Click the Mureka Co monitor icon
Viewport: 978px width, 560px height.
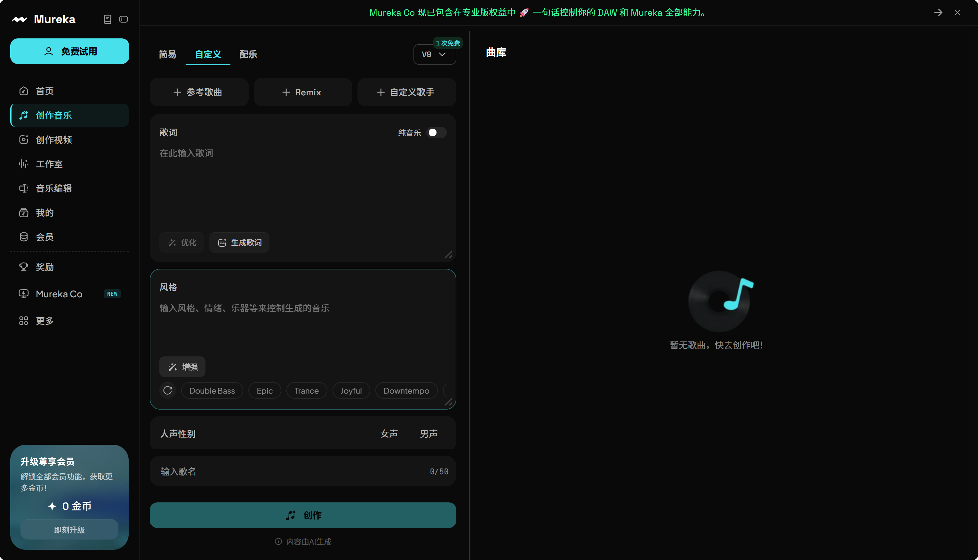24,294
